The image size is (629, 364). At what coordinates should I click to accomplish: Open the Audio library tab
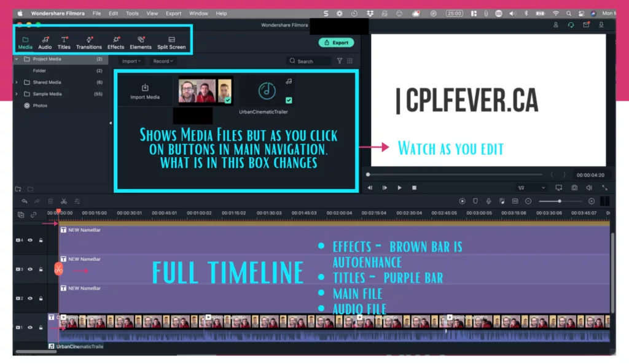pos(45,43)
